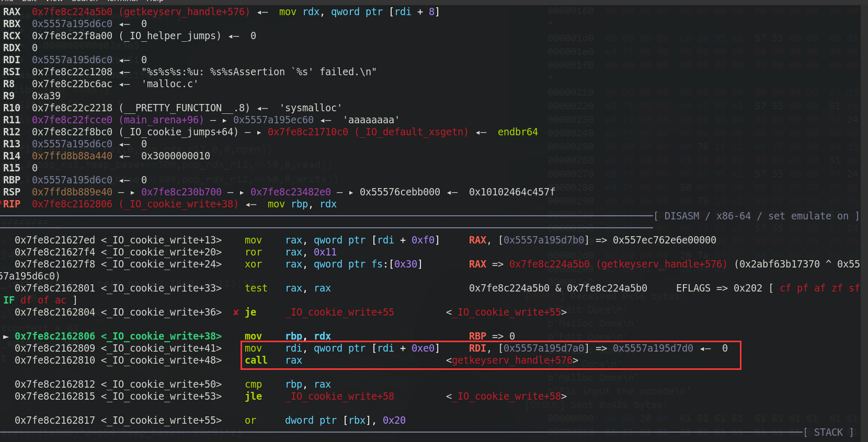Select the value 0x557ec762e6e00000
The height and width of the screenshot is (442, 868).
click(x=665, y=240)
